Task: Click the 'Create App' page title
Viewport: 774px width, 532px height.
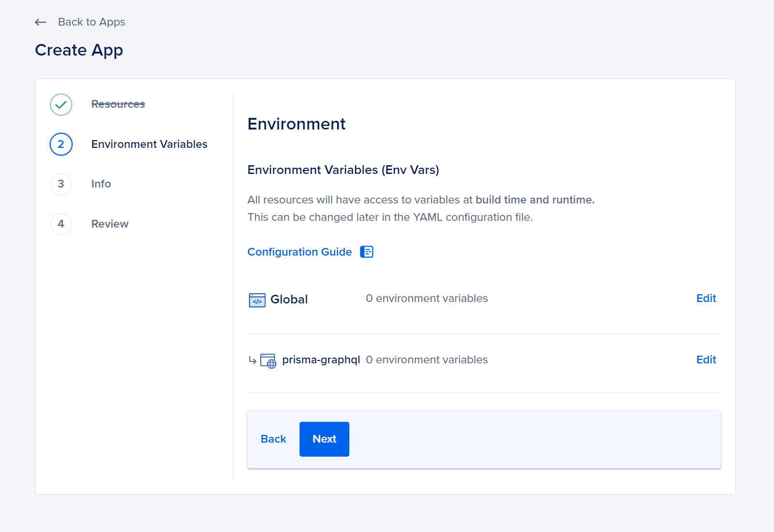Action: [79, 50]
